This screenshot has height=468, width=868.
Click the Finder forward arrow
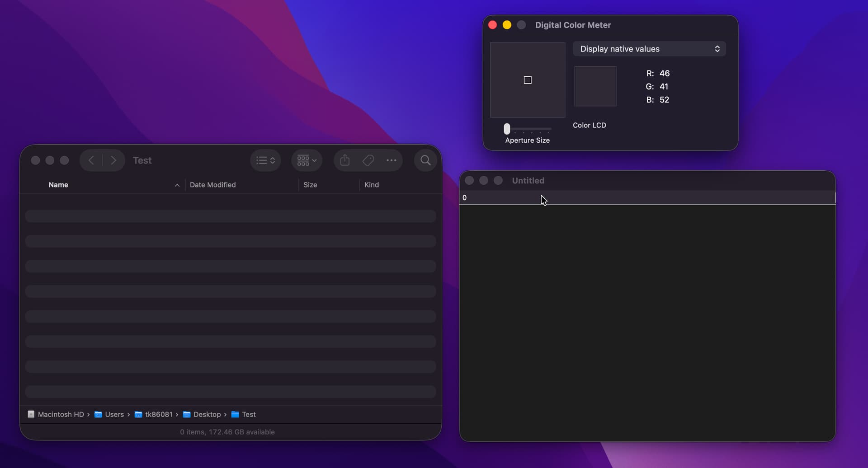tap(113, 160)
